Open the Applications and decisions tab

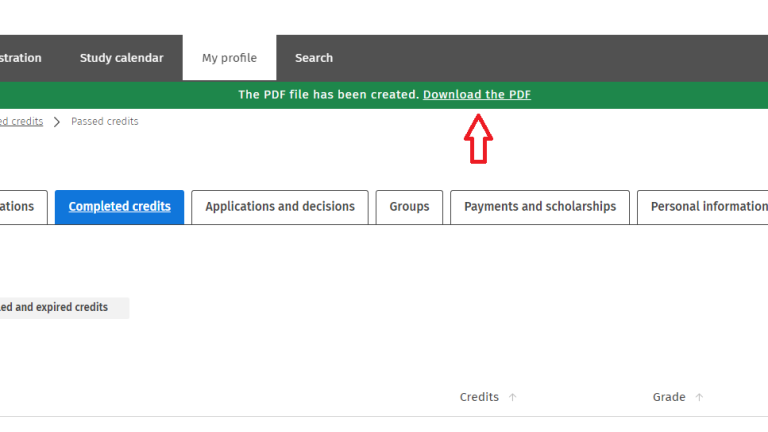[x=280, y=207]
